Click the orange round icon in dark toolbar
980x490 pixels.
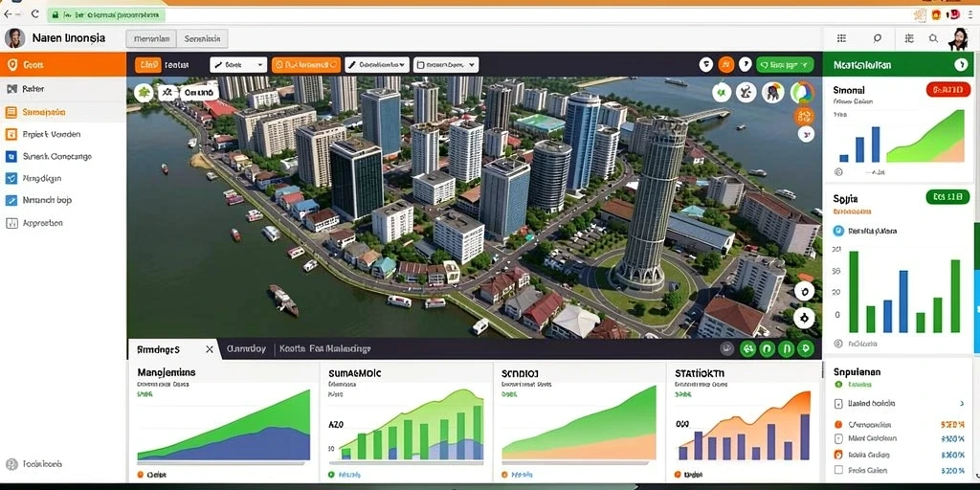(x=725, y=64)
